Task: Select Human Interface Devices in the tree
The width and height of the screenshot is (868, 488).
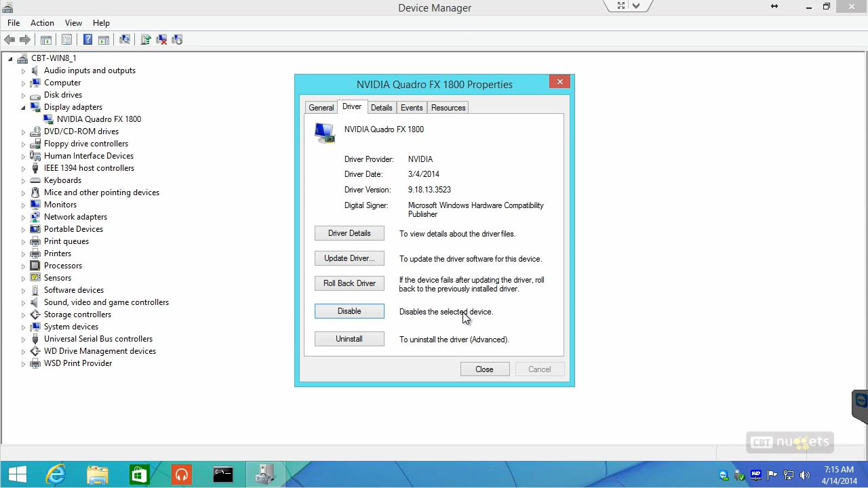Action: point(89,156)
